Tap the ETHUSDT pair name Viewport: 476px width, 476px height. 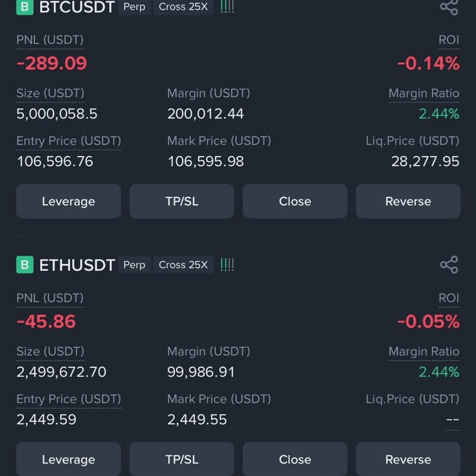click(77, 265)
